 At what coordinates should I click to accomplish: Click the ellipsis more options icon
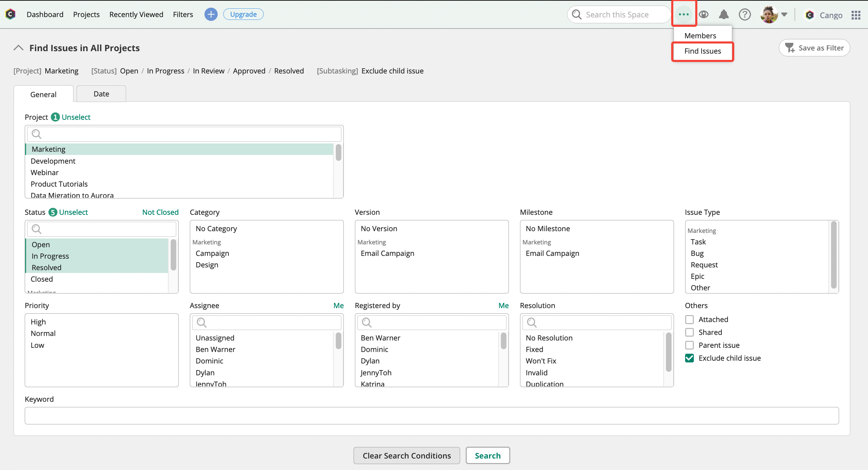click(x=684, y=15)
